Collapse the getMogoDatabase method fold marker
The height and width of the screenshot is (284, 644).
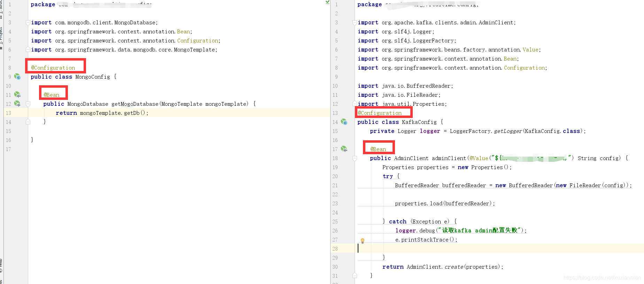pyautogui.click(x=28, y=104)
